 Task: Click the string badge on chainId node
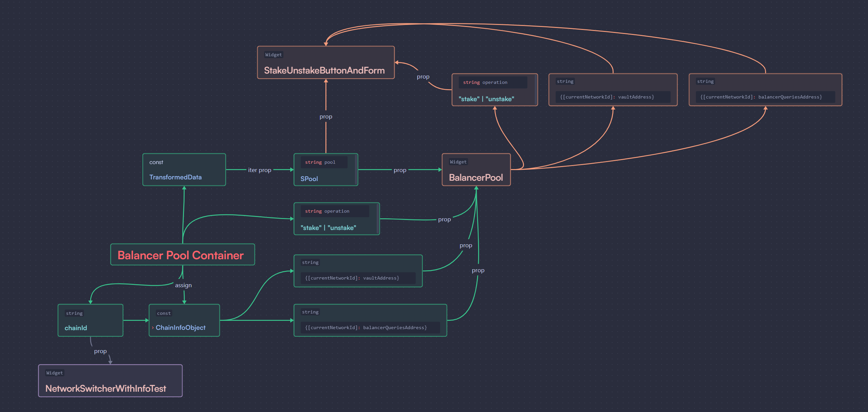coord(74,313)
